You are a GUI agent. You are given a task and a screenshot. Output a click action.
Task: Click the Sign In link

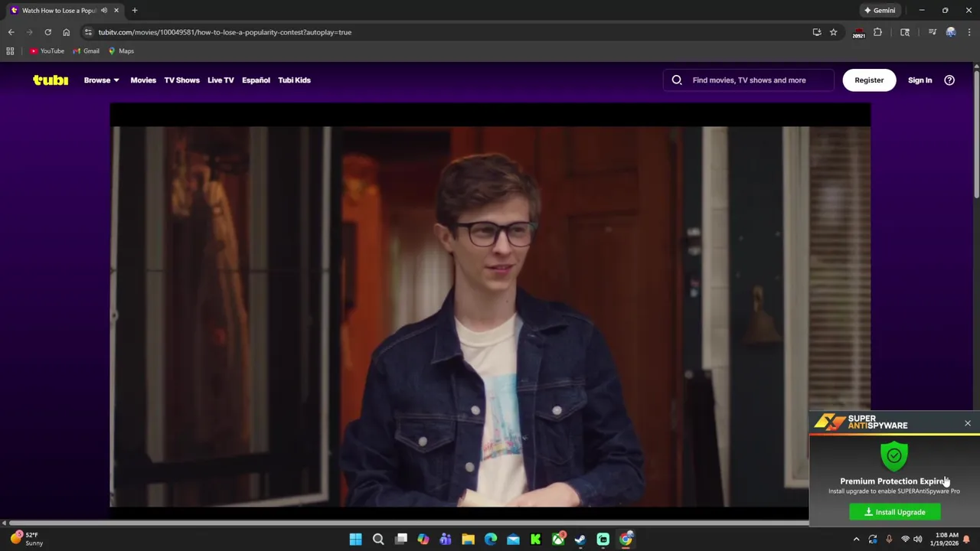tap(920, 80)
